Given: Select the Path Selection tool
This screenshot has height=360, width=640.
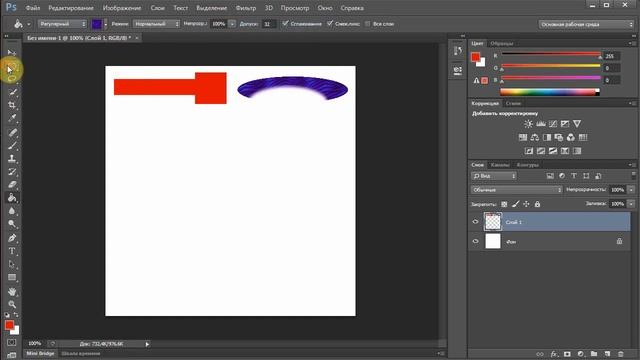Looking at the screenshot, I should 12,264.
